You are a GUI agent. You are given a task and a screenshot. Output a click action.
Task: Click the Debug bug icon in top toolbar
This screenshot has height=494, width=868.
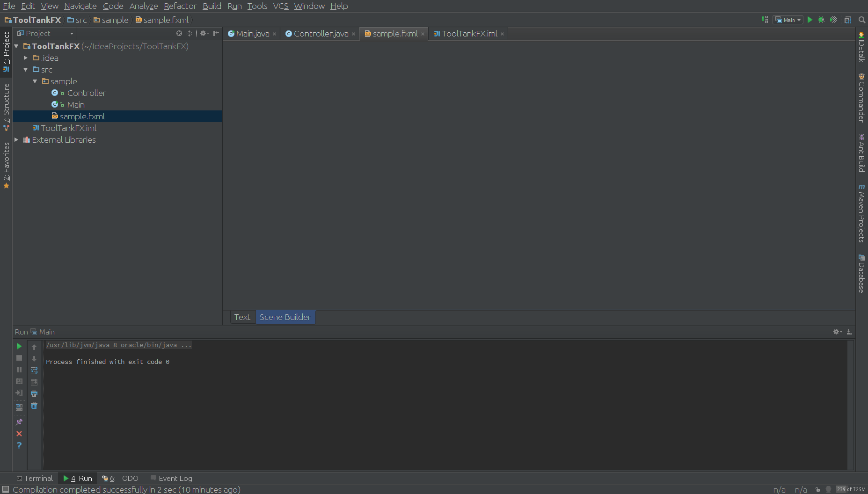tap(821, 20)
